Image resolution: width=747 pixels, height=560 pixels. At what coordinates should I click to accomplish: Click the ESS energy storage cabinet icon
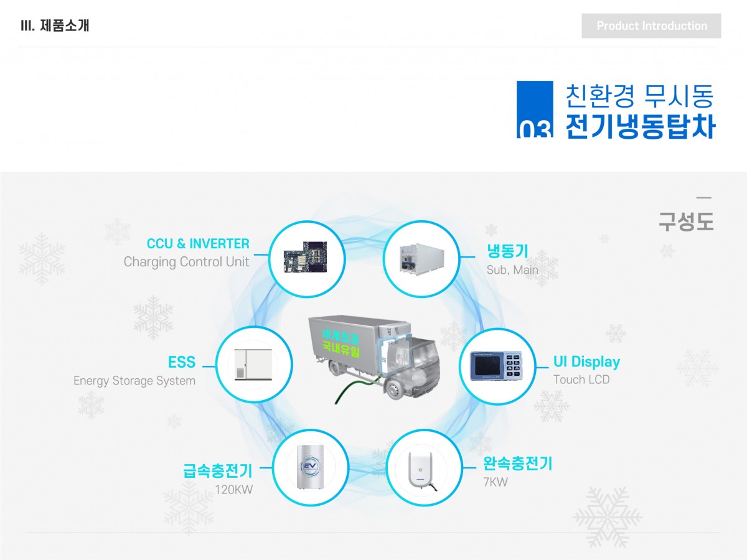click(x=253, y=364)
